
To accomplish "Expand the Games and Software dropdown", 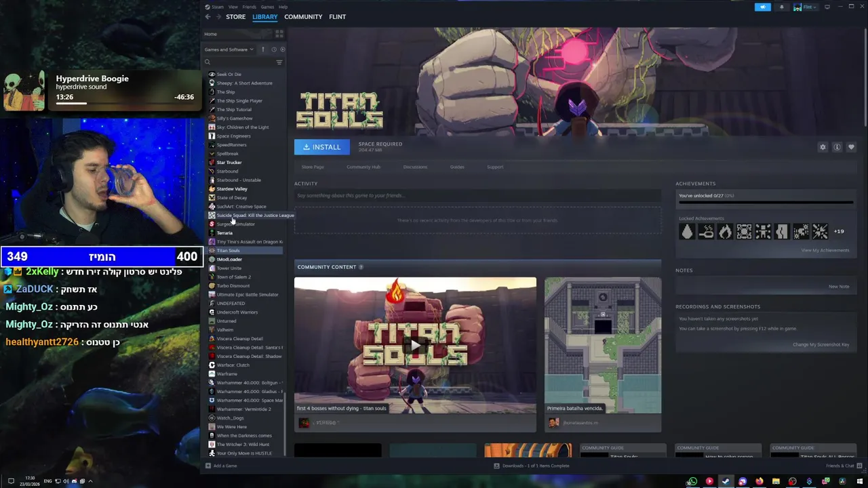I will click(x=229, y=49).
